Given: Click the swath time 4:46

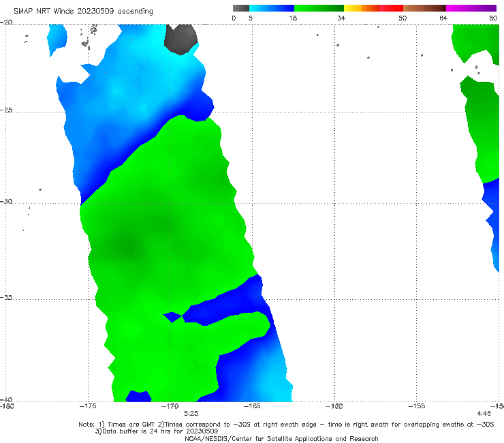Looking at the screenshot, I should click(484, 414).
